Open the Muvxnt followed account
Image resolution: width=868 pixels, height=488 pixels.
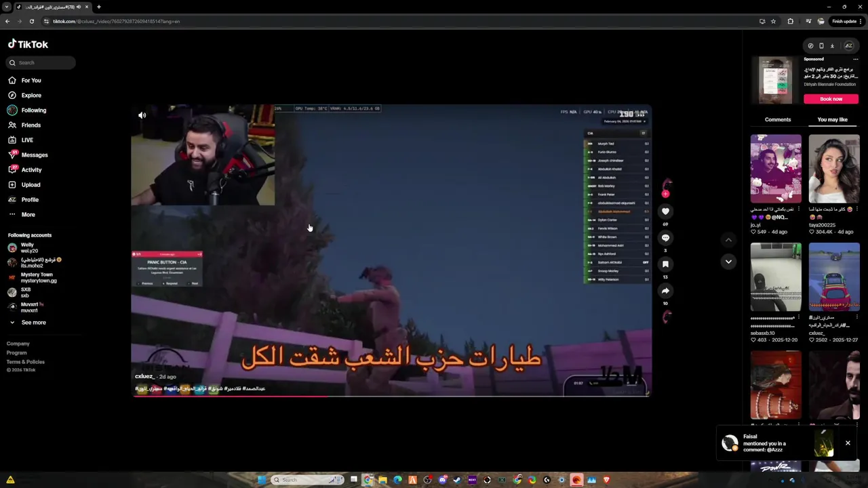click(26, 307)
